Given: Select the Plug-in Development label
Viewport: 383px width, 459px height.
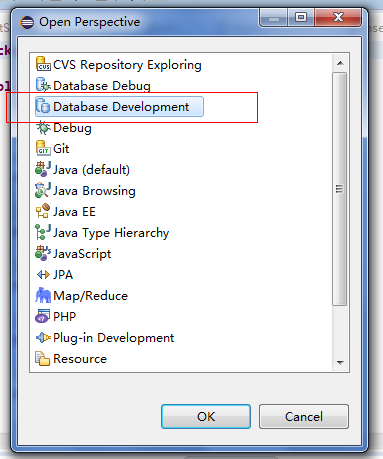Looking at the screenshot, I should [x=114, y=338].
